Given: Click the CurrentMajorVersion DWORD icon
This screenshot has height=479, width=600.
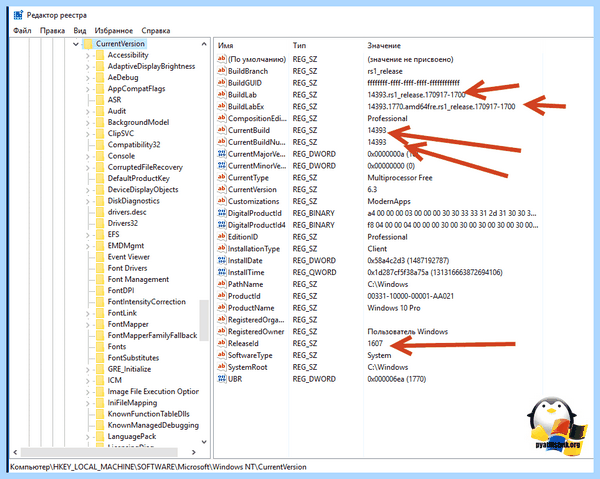Looking at the screenshot, I should coord(222,154).
